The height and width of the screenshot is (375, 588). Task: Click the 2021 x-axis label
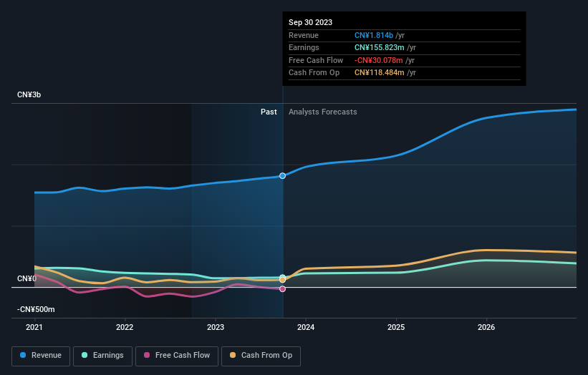click(34, 328)
